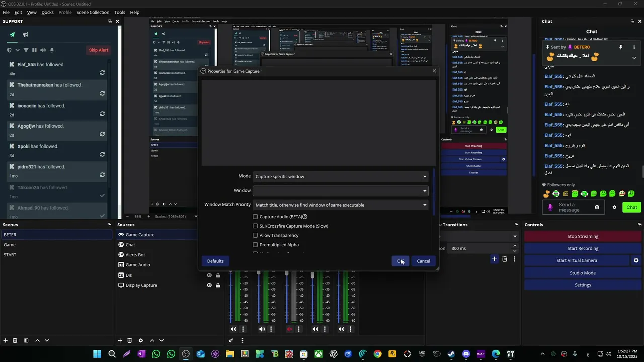
Task: Enable SLI/Crossfire Capture Mode checkbox
Action: point(255,226)
